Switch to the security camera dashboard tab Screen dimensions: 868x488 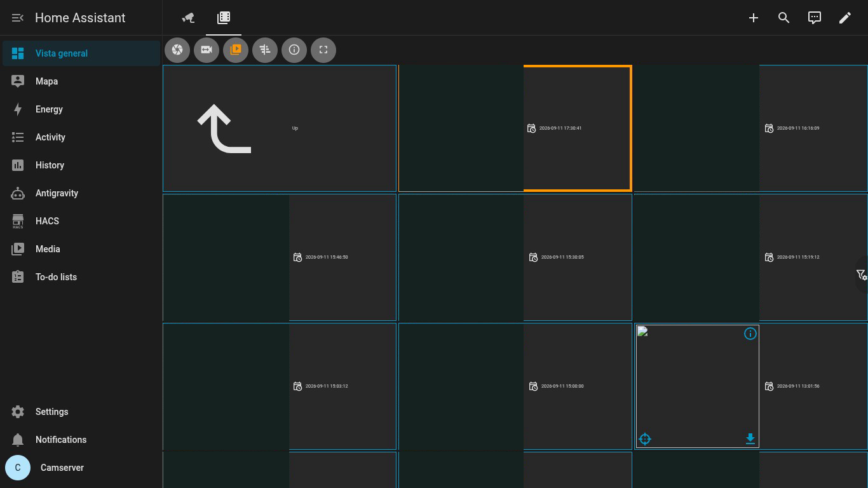188,18
